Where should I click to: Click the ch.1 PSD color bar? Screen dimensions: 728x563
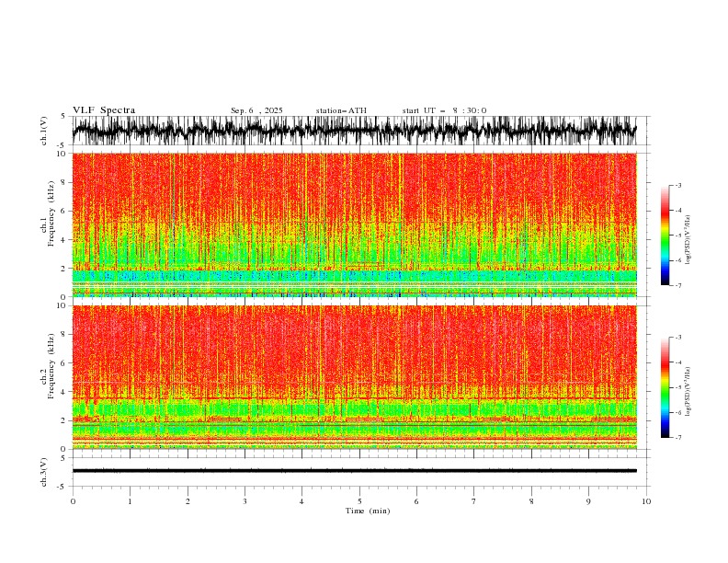665,235
